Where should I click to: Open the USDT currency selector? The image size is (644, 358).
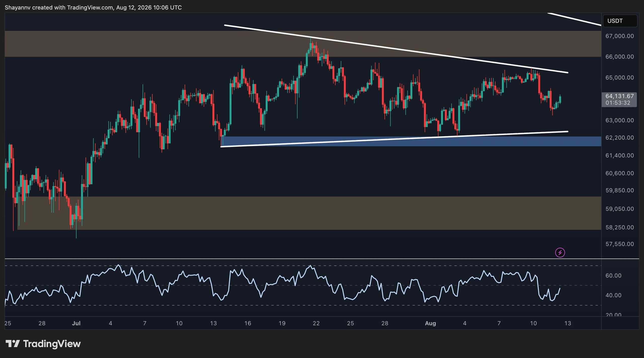(620, 21)
